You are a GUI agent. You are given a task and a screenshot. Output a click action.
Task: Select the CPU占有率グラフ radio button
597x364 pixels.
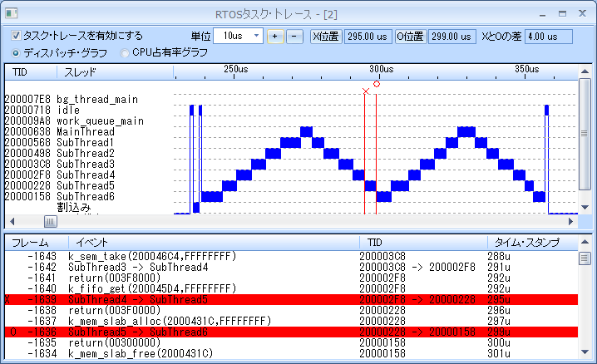[x=126, y=52]
